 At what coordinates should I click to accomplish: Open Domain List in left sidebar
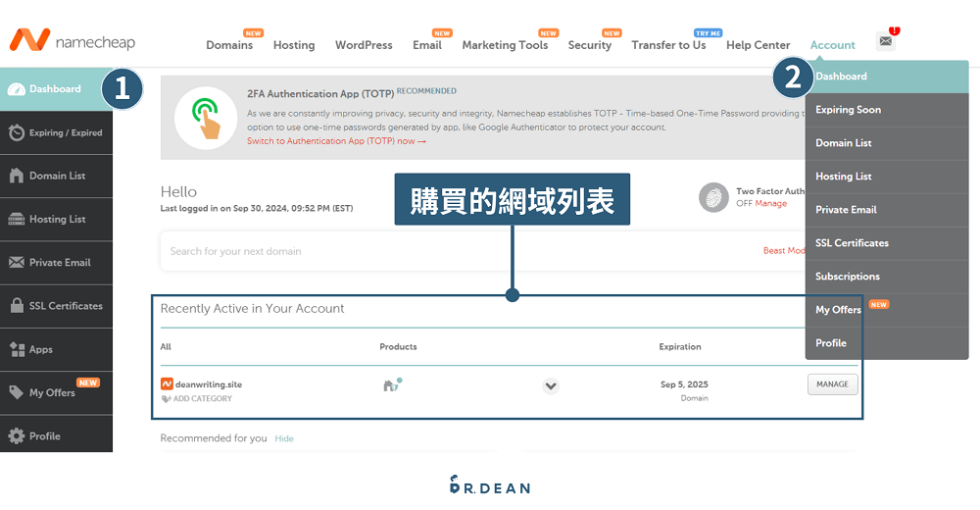[x=56, y=176]
